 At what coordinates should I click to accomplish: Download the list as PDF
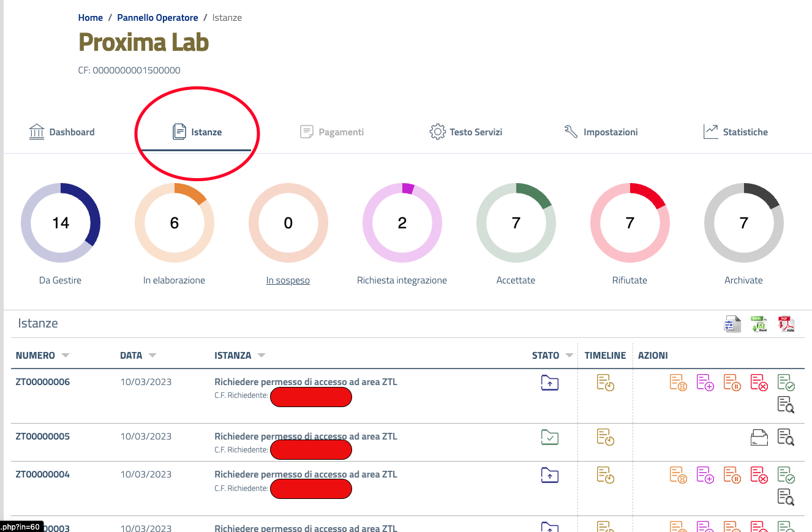tap(786, 324)
